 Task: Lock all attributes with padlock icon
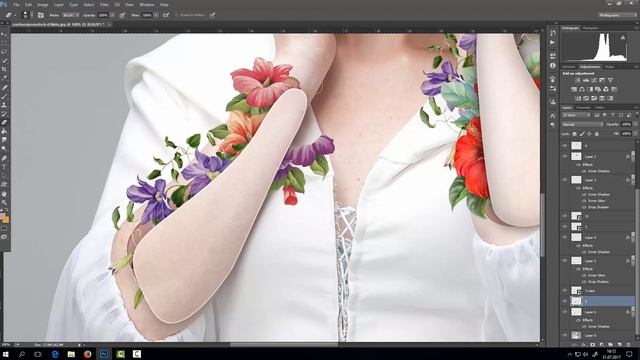pyautogui.click(x=597, y=134)
